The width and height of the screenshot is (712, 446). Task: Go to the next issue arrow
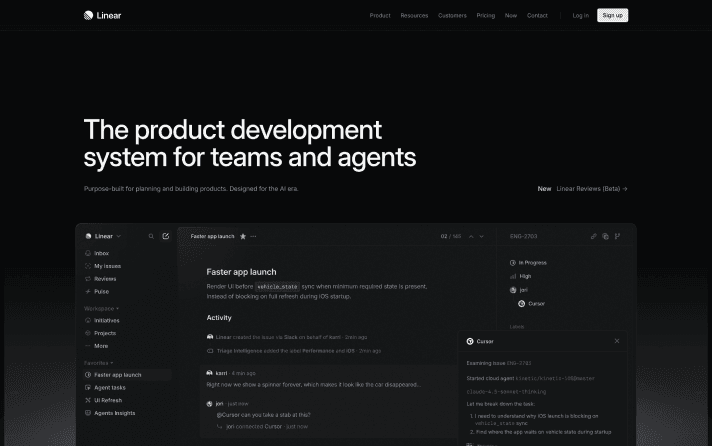[482, 236]
